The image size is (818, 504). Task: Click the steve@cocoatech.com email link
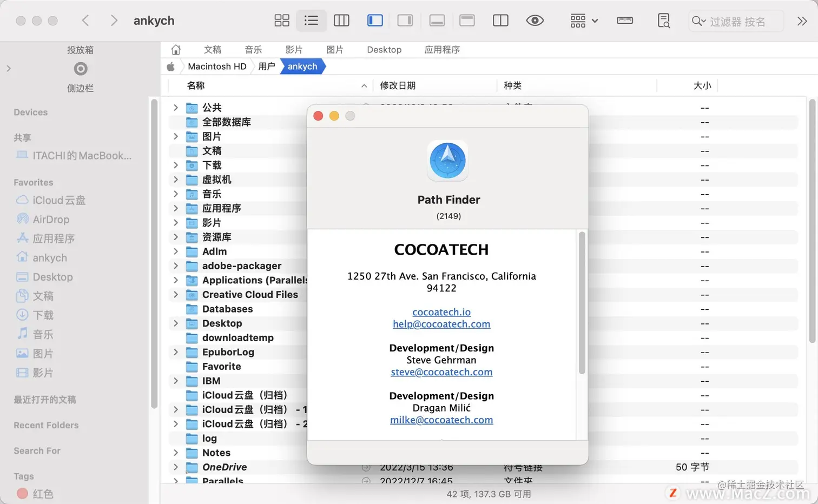(x=441, y=372)
